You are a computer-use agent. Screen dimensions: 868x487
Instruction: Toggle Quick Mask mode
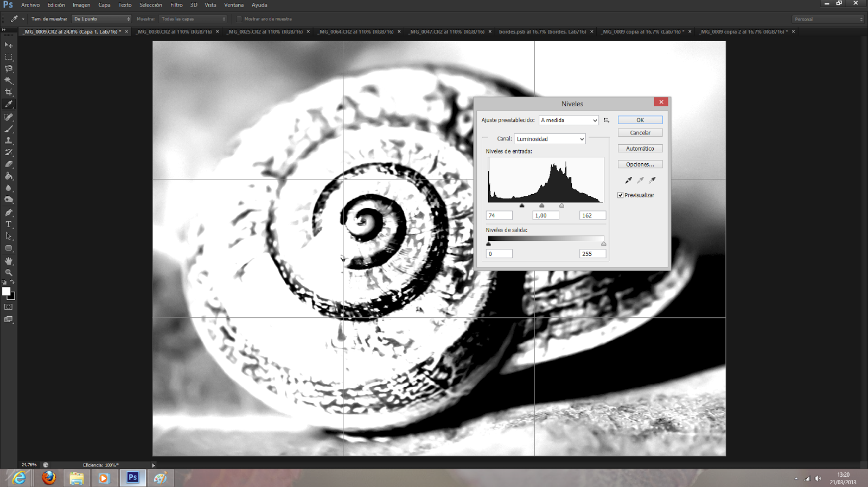tap(9, 307)
